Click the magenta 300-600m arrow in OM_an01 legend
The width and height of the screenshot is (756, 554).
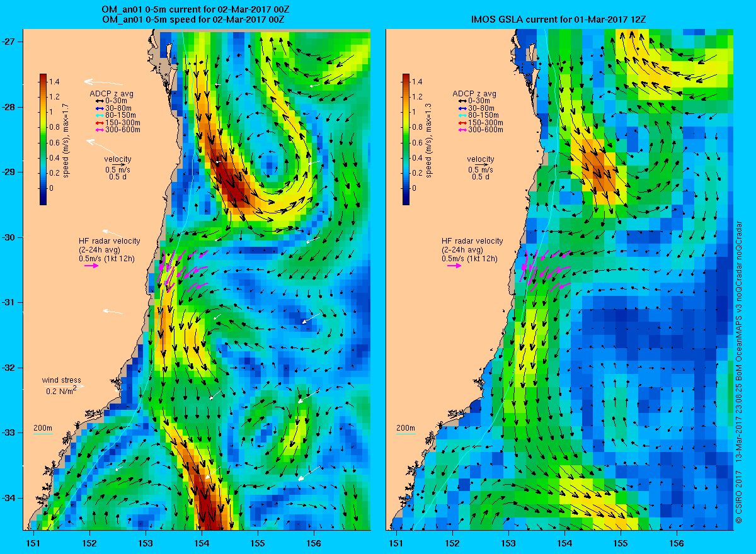(98, 130)
